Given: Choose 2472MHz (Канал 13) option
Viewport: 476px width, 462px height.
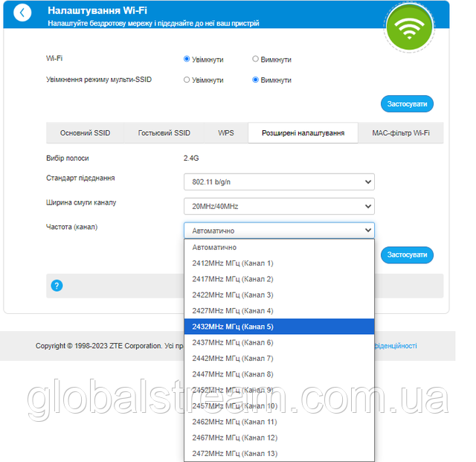Looking at the screenshot, I should (x=279, y=454).
